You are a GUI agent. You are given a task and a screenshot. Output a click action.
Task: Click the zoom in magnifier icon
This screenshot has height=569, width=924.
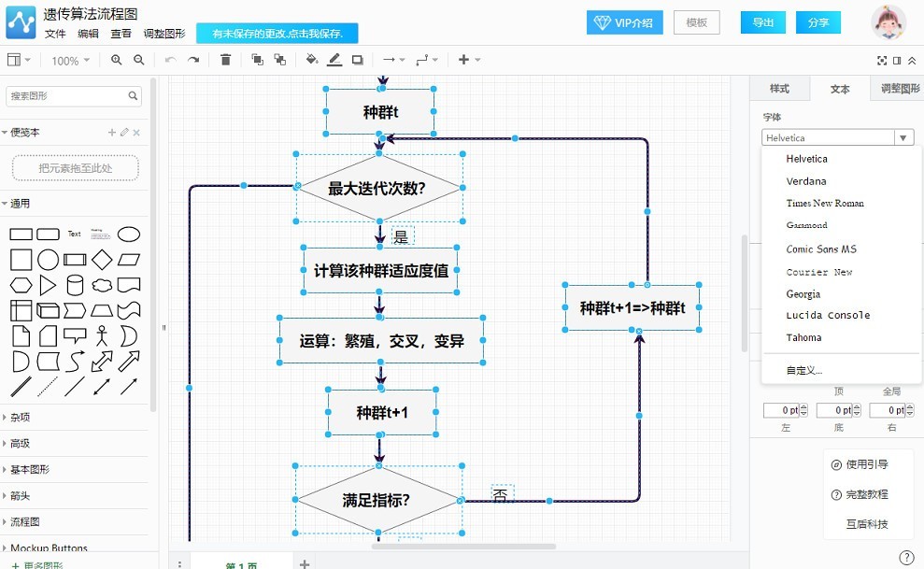click(117, 60)
